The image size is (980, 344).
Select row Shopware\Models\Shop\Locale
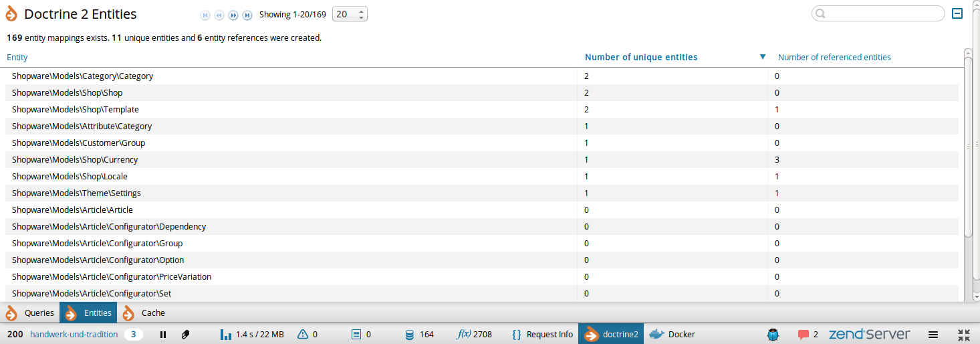(482, 177)
